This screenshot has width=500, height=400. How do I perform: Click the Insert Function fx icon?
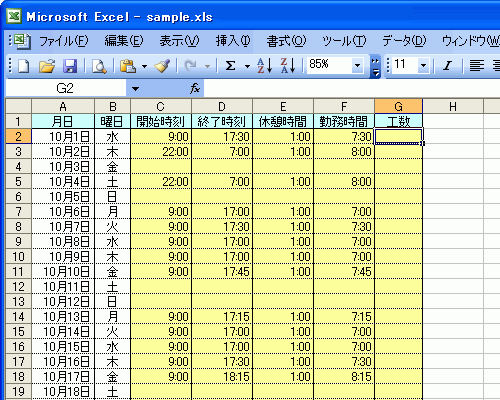point(195,88)
